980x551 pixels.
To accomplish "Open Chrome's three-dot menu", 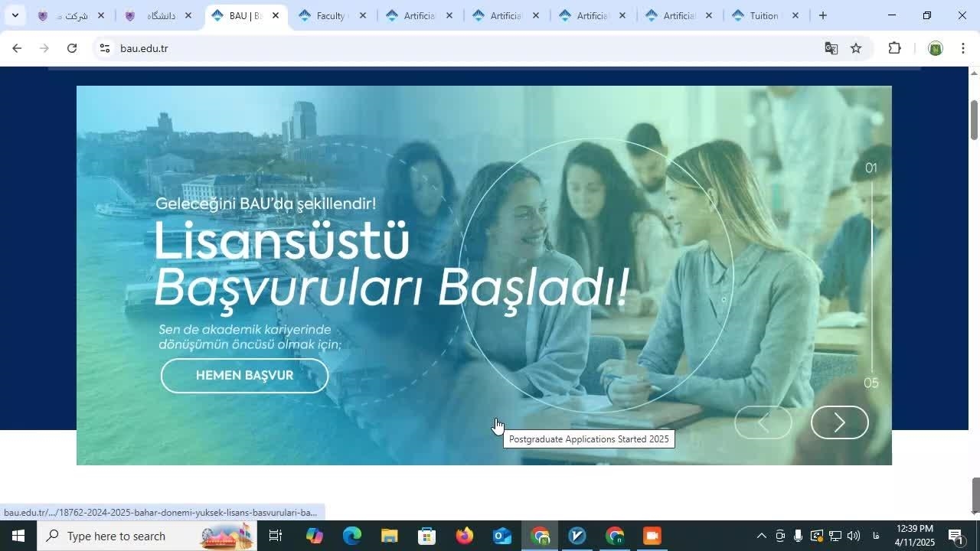I will pos(962,48).
